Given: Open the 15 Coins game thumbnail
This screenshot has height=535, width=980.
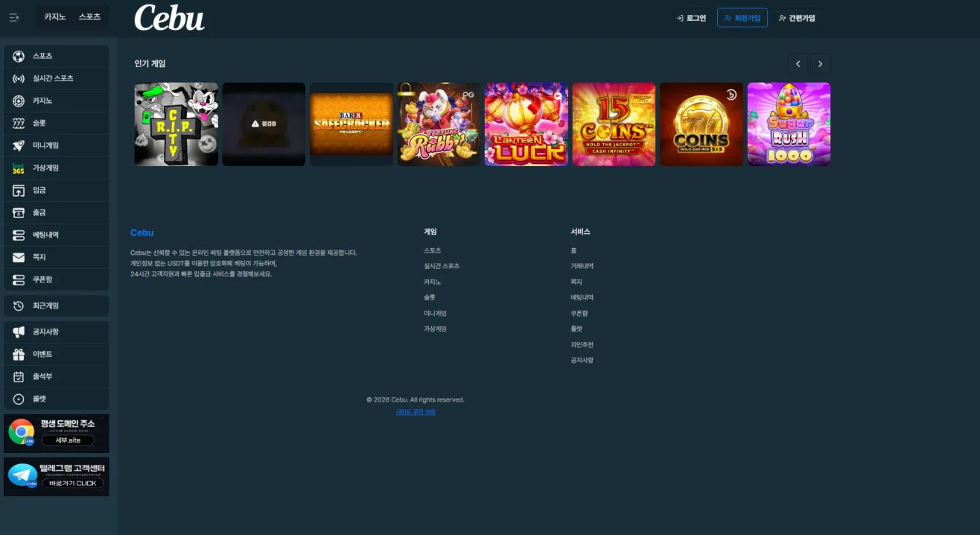Looking at the screenshot, I should (x=614, y=124).
